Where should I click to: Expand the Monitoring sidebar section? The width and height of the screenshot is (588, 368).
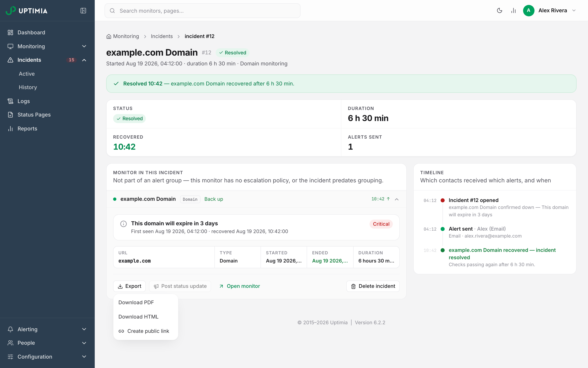tap(84, 46)
